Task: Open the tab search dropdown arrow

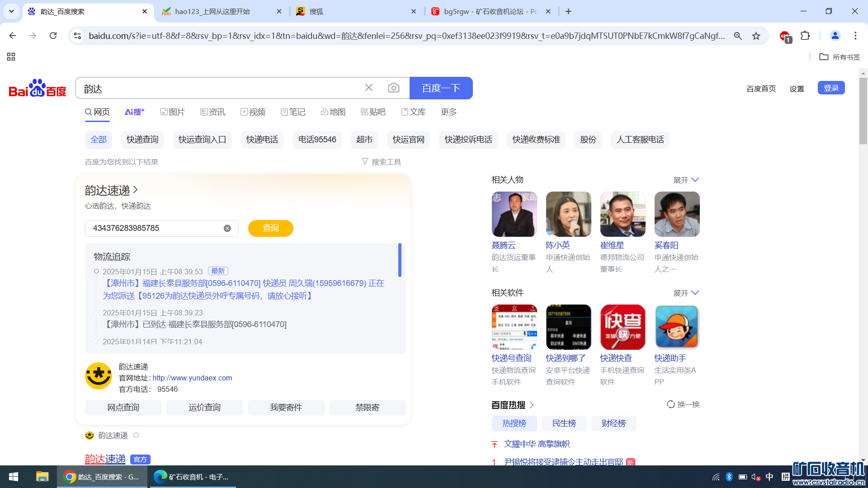Action: (11, 11)
